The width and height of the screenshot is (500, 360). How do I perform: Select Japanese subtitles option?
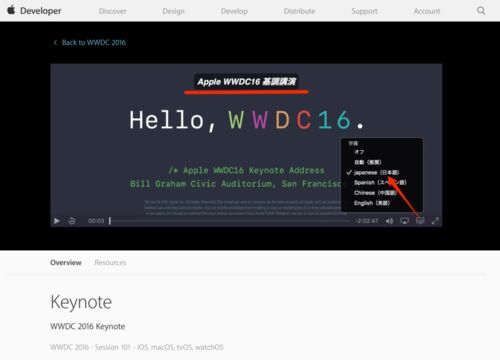[376, 172]
